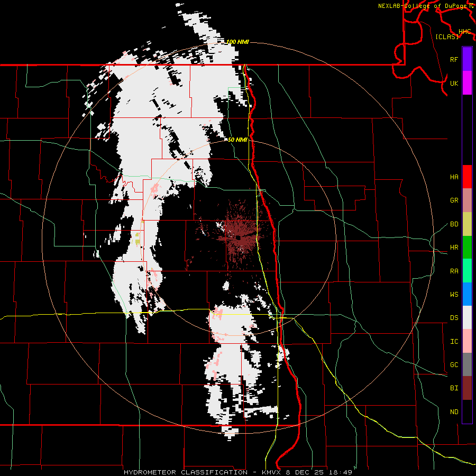
Task: Click the BD legend label
Action: click(454, 224)
